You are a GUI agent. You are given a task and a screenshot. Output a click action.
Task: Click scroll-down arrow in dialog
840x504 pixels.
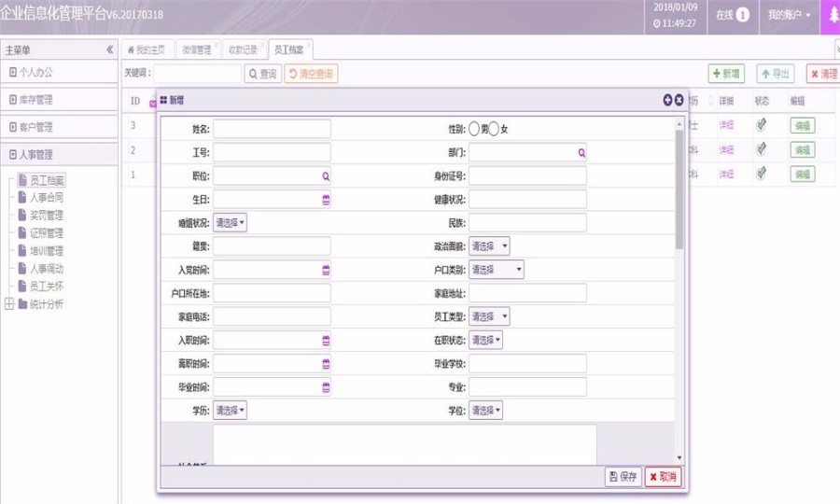[x=679, y=458]
